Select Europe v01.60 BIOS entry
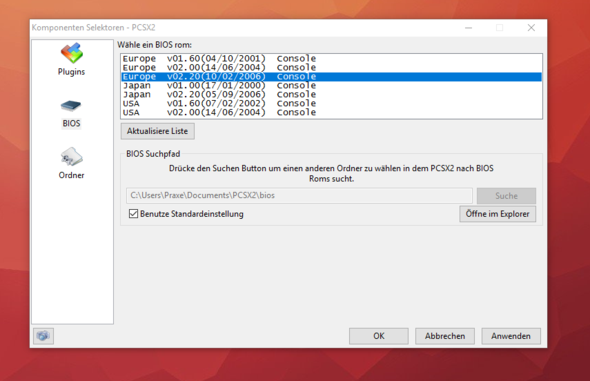Viewport: 590px width, 381px height. 331,59
